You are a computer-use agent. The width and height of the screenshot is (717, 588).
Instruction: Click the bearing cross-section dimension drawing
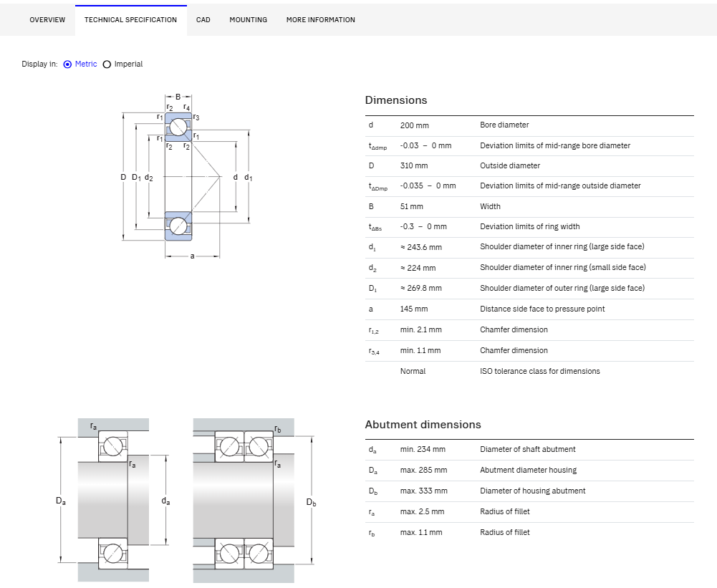(x=186, y=176)
